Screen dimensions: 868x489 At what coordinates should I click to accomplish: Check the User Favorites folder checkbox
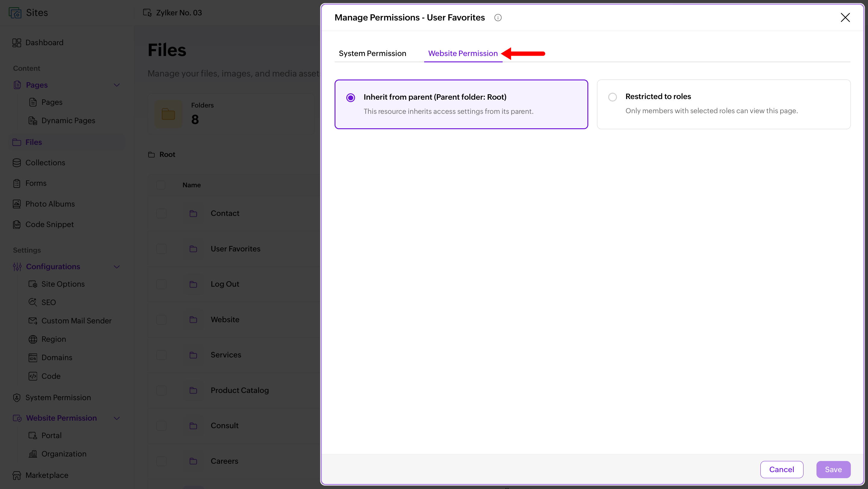pyautogui.click(x=162, y=249)
